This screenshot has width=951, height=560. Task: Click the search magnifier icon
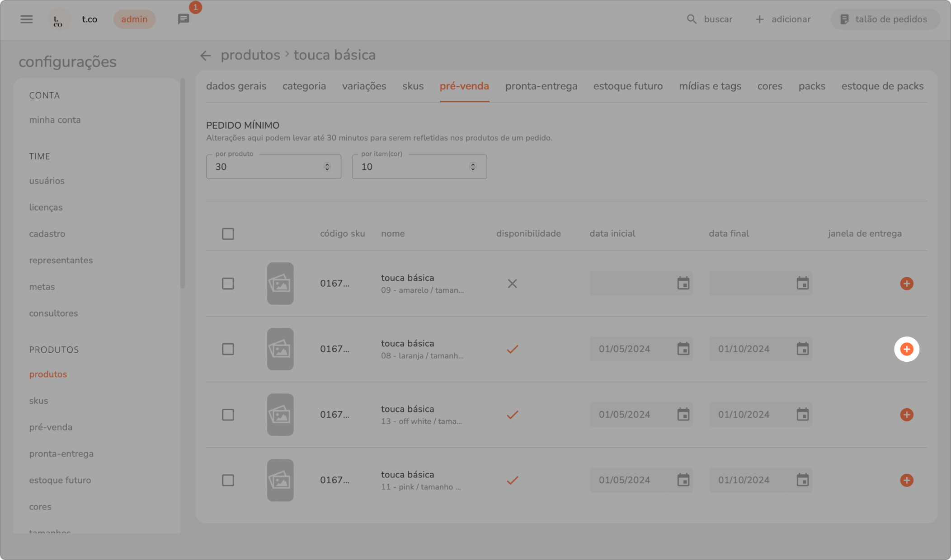[x=692, y=19]
